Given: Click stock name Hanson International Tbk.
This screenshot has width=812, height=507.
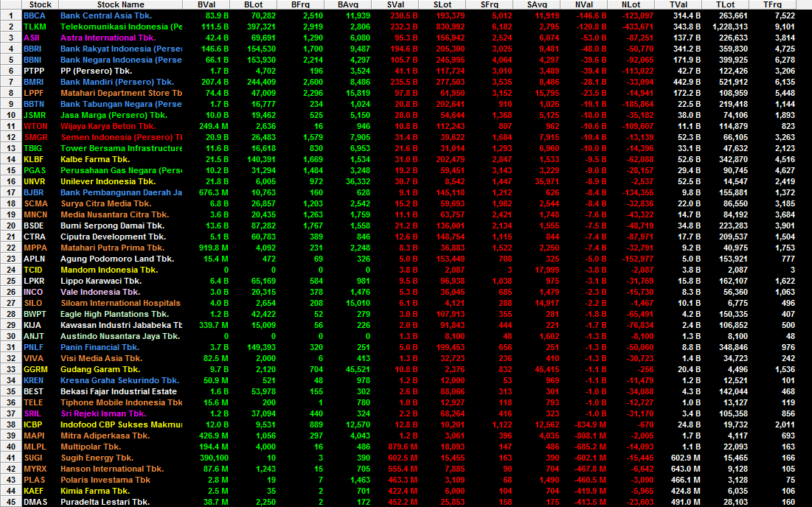Looking at the screenshot, I should tap(112, 469).
